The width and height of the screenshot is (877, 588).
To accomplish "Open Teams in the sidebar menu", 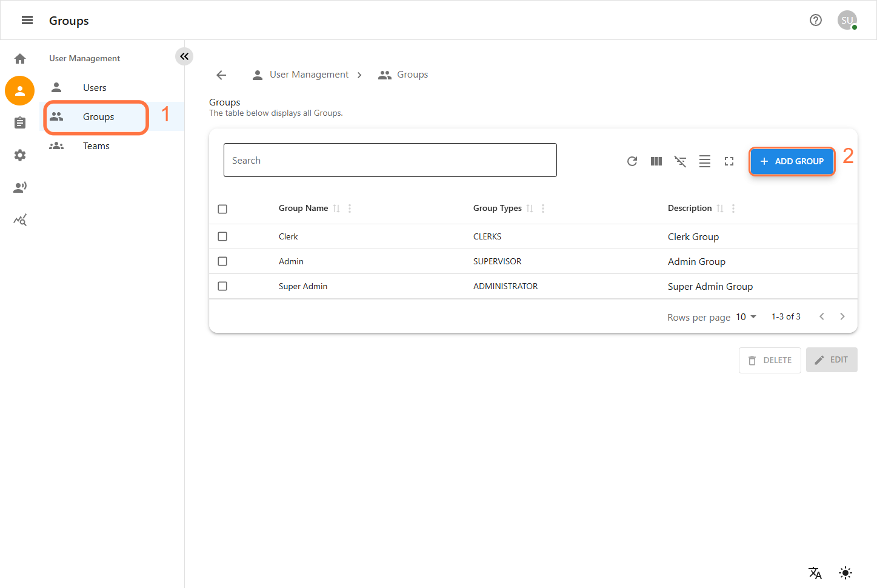I will (96, 146).
